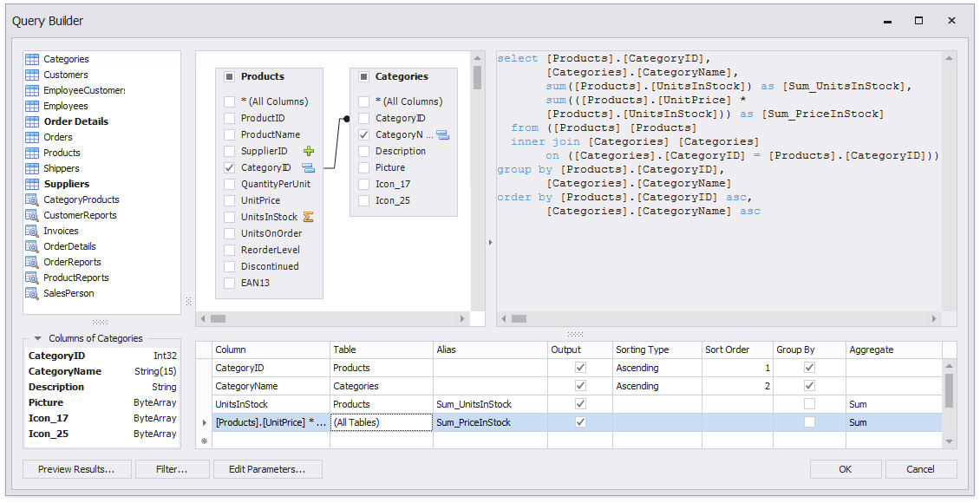Open the Aggregate cell for UnitsInStock row

[x=892, y=404]
